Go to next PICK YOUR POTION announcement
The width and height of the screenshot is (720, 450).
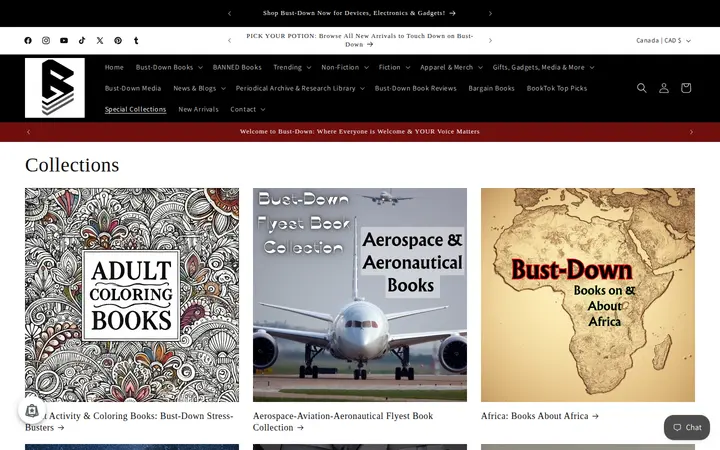coord(490,40)
